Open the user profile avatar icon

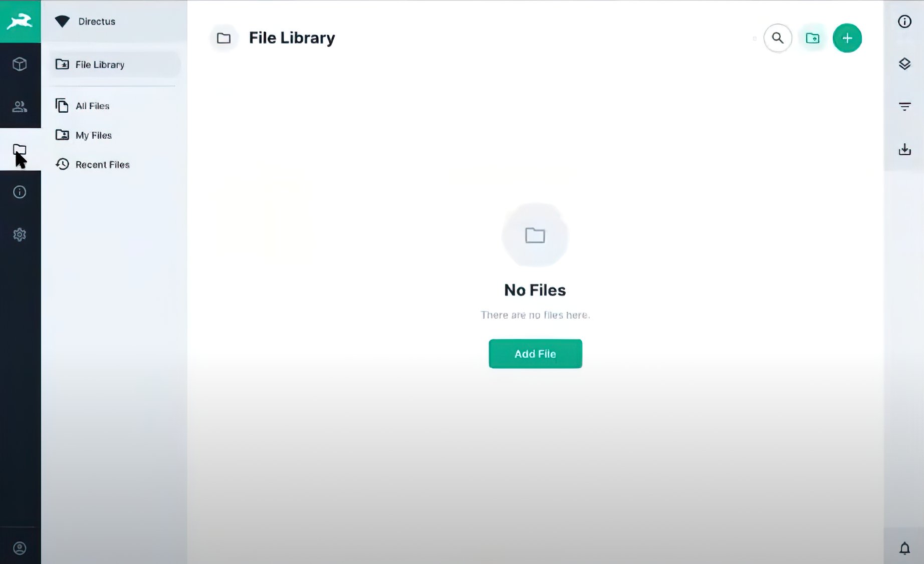[x=20, y=548]
